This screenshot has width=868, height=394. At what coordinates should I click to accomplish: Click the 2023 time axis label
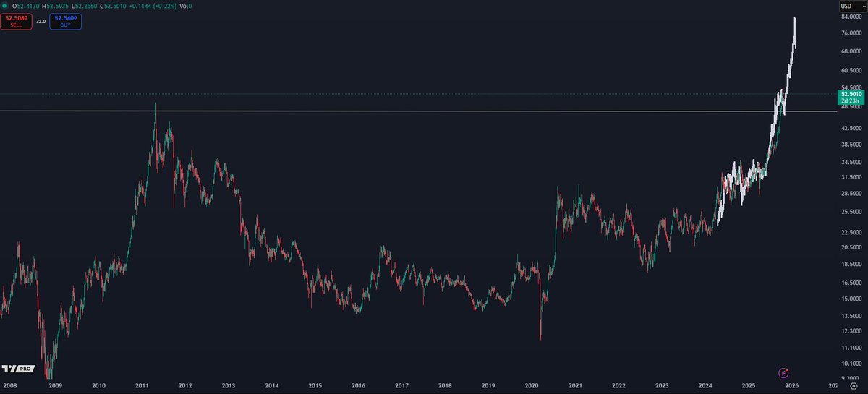662,387
